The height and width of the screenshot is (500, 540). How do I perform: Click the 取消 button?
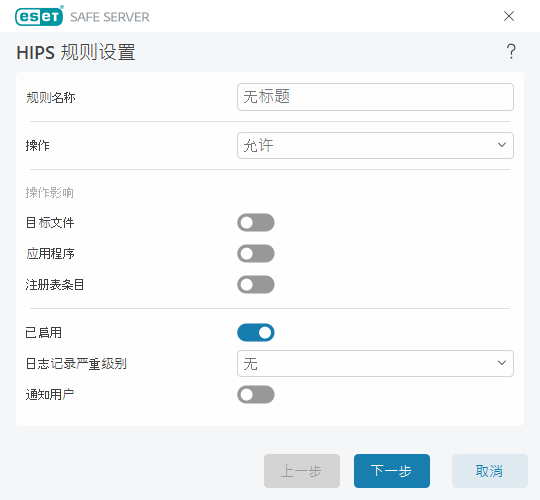click(x=489, y=471)
